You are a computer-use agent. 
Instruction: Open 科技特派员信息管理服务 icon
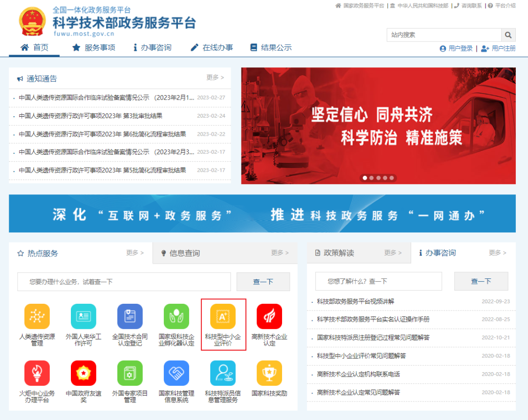[223, 373]
